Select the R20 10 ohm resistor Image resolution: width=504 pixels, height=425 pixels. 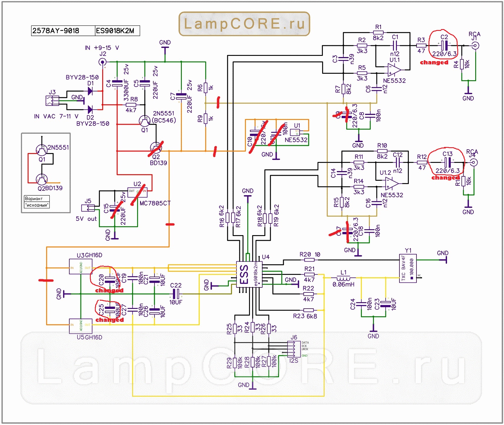coord(309,260)
